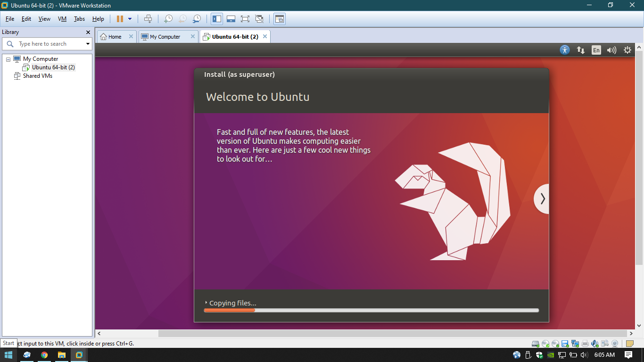Click the Ubuntu sound volume indicator
Viewport: 644px width, 362px height.
pyautogui.click(x=612, y=50)
